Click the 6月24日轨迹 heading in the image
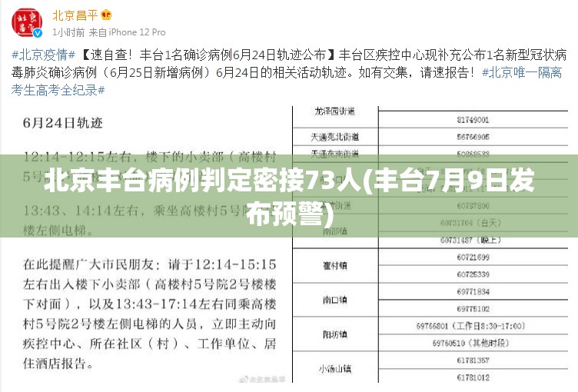578x392 pixels. pyautogui.click(x=63, y=123)
